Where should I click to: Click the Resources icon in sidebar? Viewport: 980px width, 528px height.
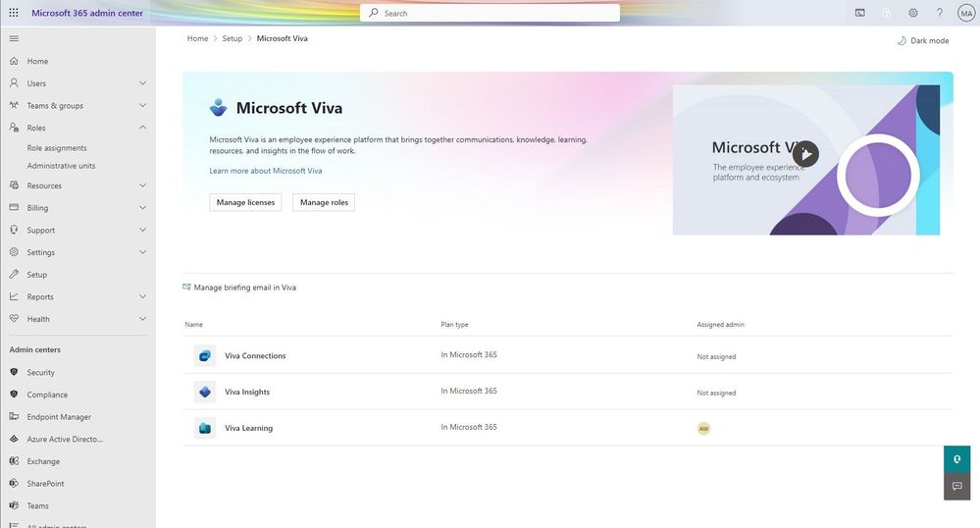click(x=14, y=185)
